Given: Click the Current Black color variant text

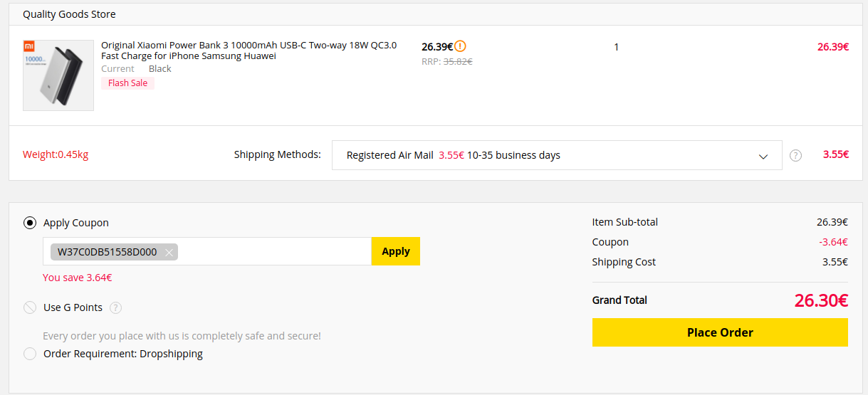Looking at the screenshot, I should pos(136,69).
